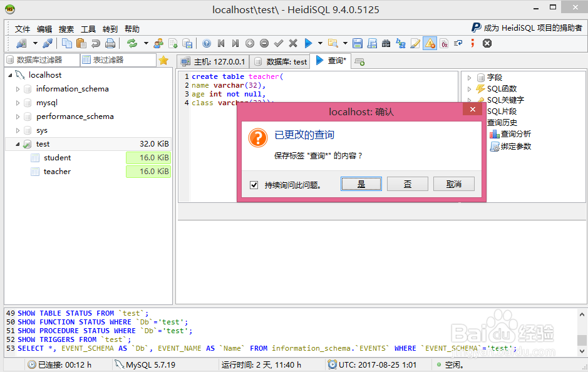Click the HeidiSQL donate link
Image resolution: width=588 pixels, height=372 pixels.
coord(527,28)
